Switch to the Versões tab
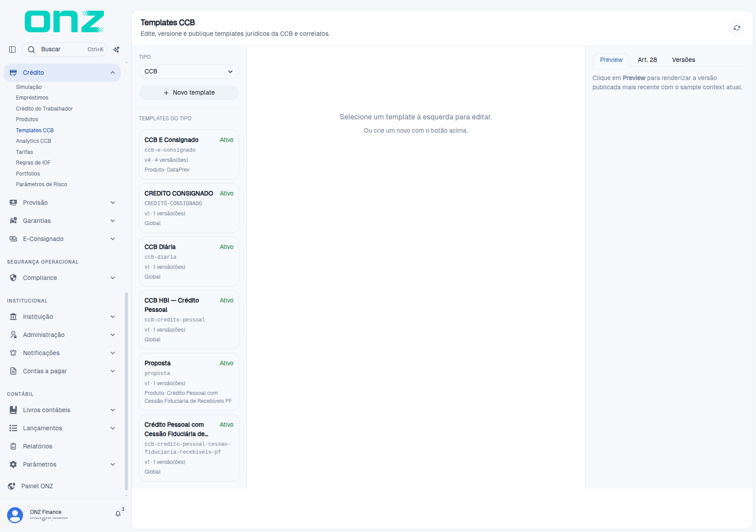756x532 pixels. click(683, 60)
